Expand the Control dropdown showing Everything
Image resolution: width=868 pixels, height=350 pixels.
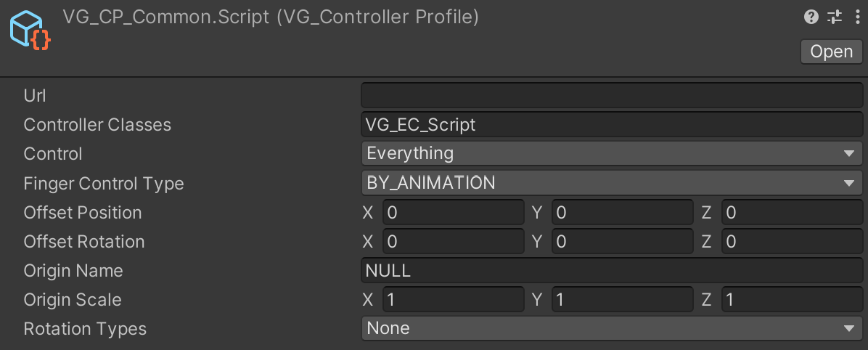point(612,153)
